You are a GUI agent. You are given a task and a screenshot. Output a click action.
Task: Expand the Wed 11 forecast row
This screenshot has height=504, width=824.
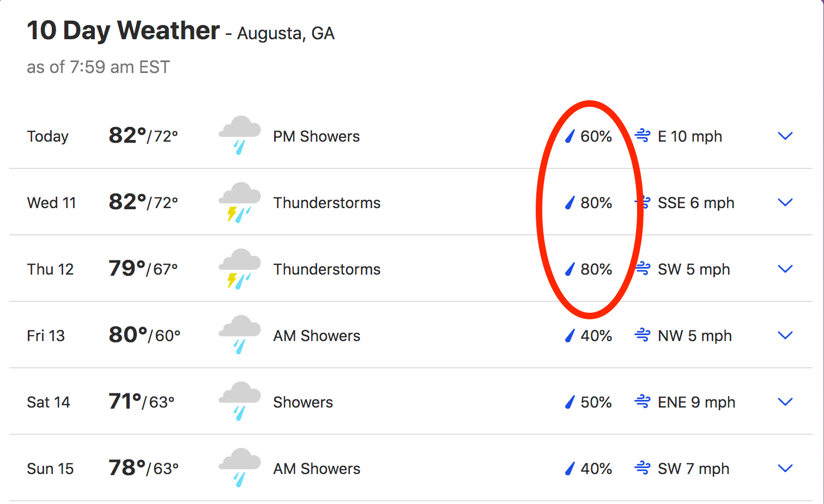coord(785,202)
